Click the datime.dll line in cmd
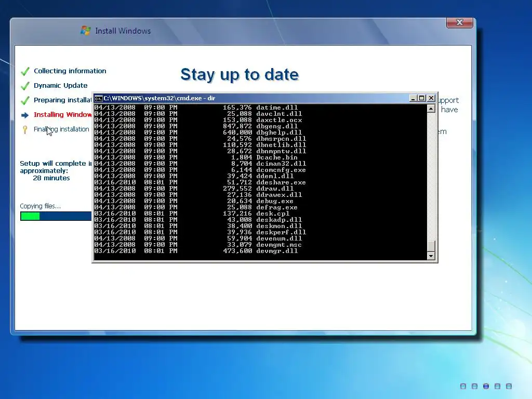This screenshot has width=532, height=399. (196, 108)
